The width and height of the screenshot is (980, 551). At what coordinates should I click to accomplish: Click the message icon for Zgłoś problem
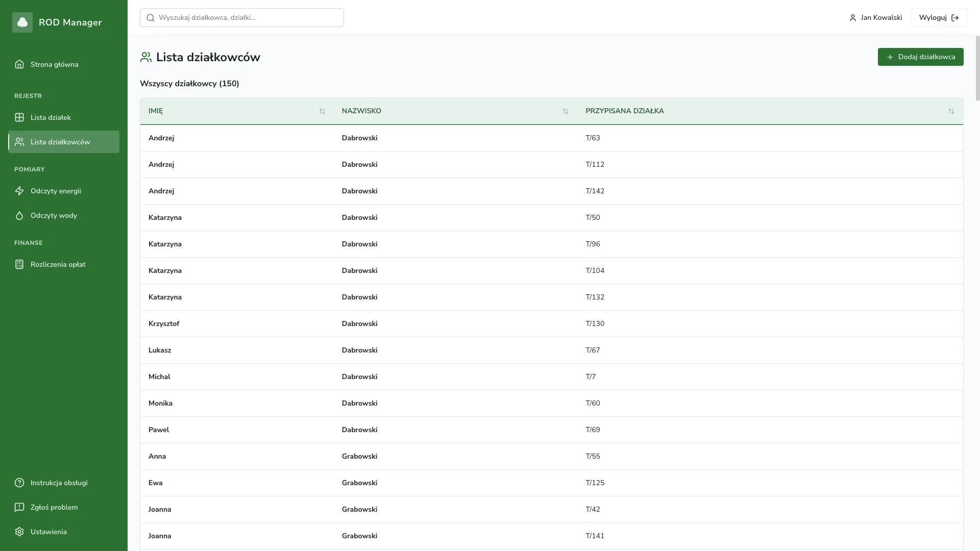tap(19, 507)
